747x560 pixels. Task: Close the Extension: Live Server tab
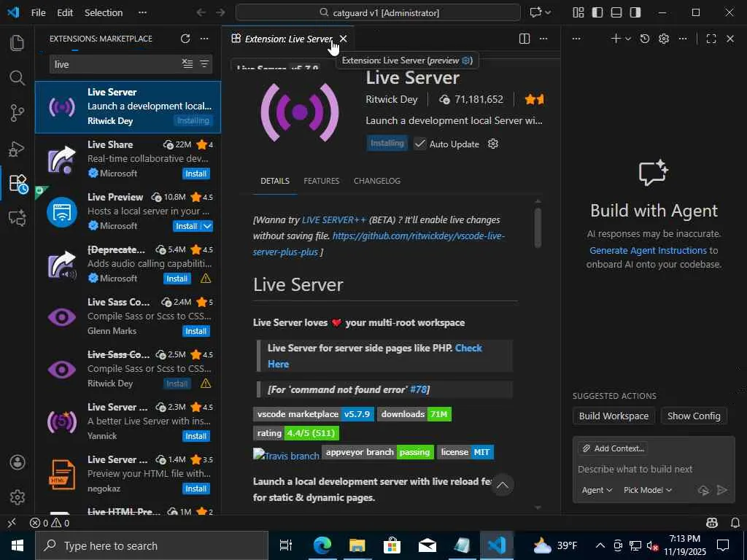point(343,39)
